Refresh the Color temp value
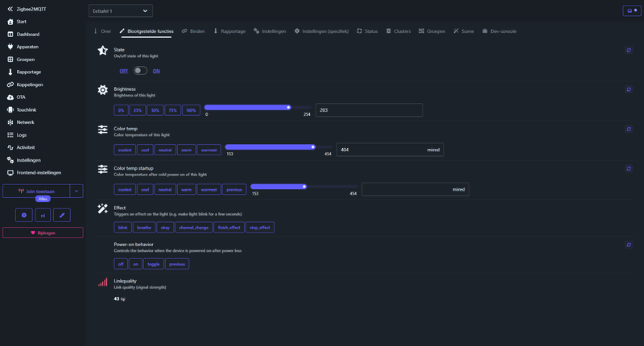This screenshot has width=644, height=346. click(629, 129)
